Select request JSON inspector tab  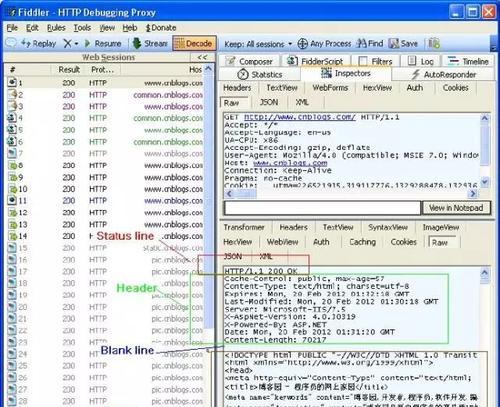pos(269,102)
